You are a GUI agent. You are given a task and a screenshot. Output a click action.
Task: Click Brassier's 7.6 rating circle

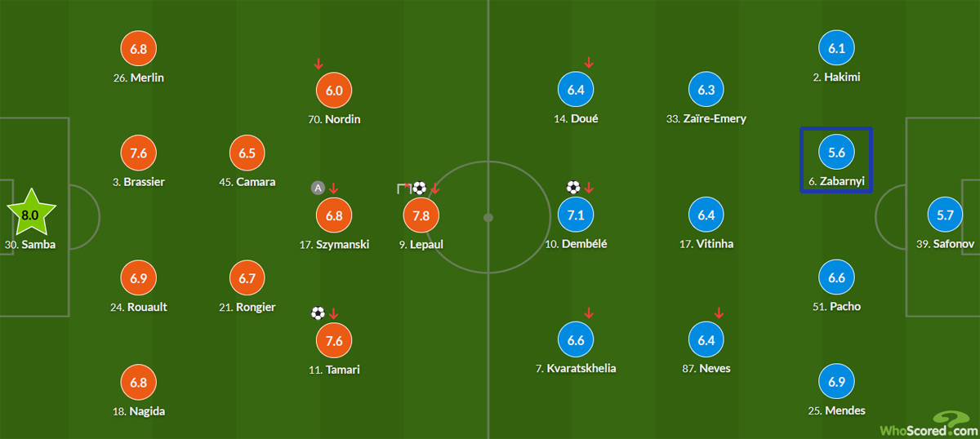click(139, 153)
